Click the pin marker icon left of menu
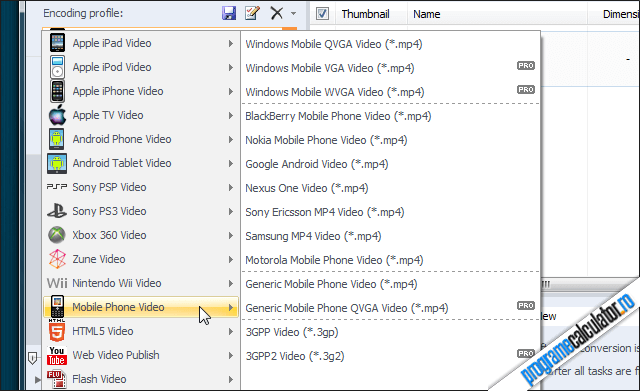 tap(32, 358)
